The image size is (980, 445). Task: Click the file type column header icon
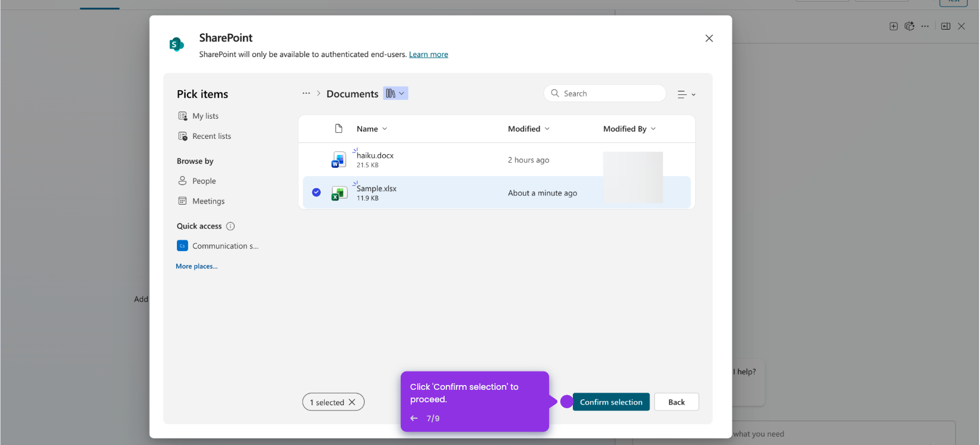click(x=339, y=129)
